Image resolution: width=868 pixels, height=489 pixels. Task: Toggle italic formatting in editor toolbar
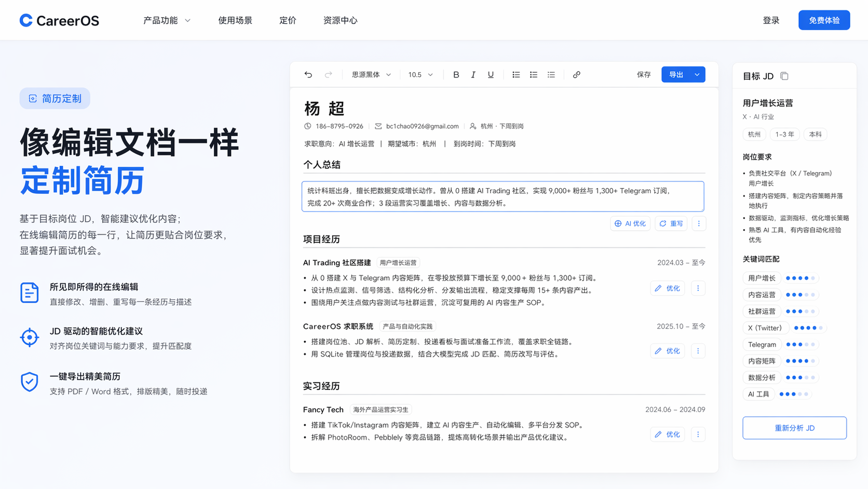(473, 75)
